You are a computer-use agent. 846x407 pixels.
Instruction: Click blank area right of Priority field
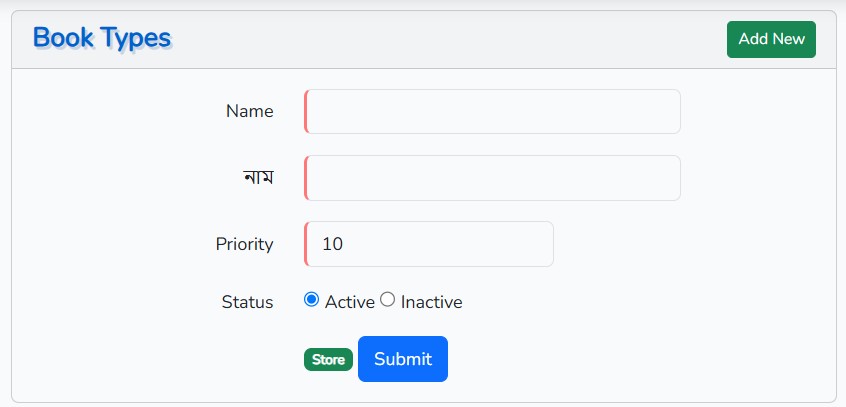691,244
